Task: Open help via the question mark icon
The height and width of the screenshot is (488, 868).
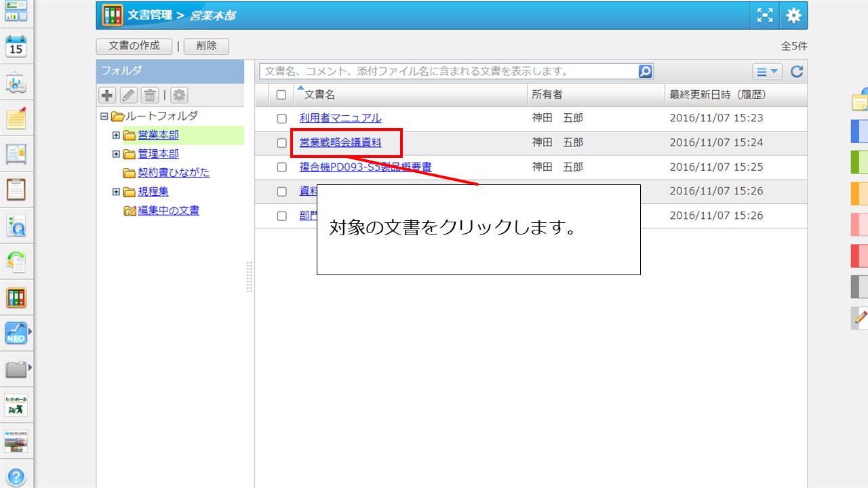Action: (x=15, y=474)
